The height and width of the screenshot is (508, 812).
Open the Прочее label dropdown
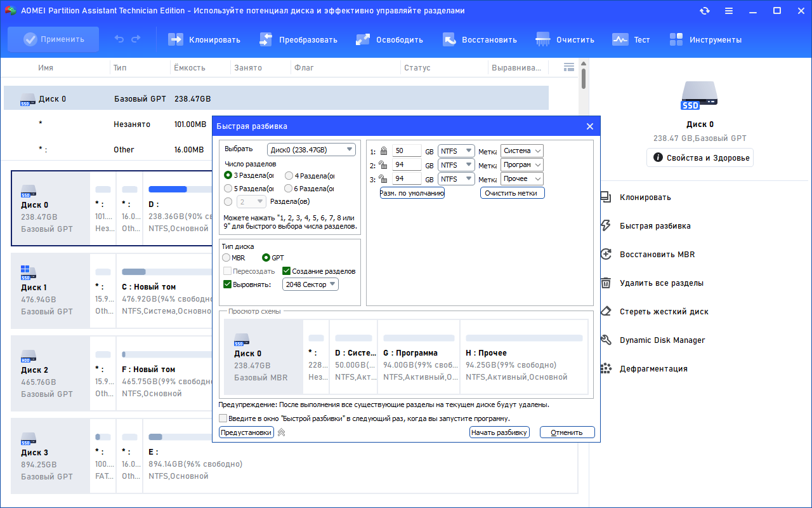coord(522,178)
